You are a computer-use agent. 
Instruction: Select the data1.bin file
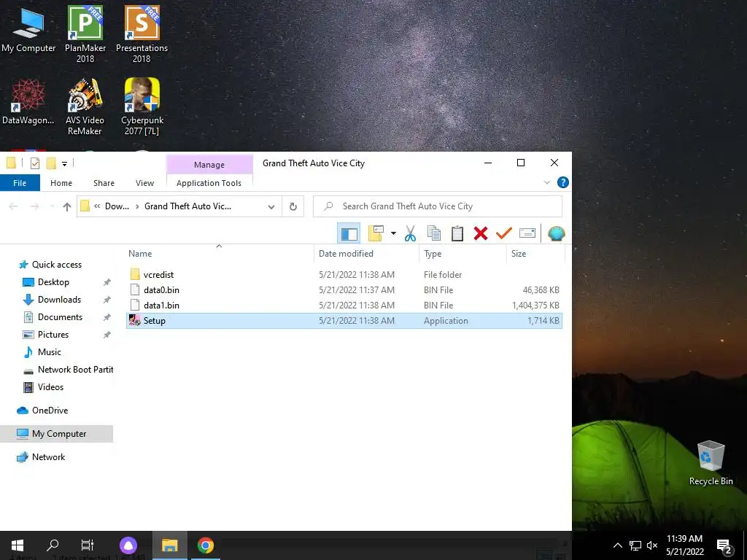tap(344, 306)
